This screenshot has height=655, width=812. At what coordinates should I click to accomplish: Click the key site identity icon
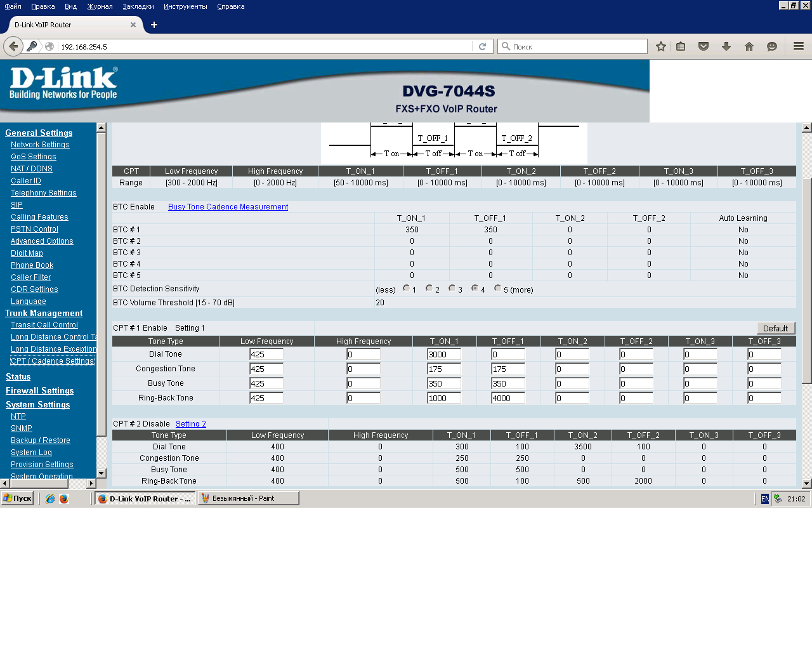[32, 46]
